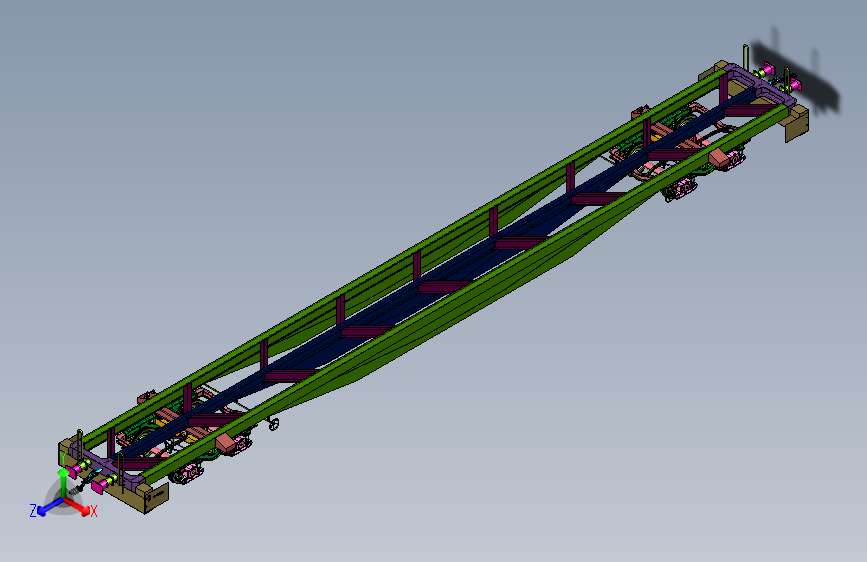Click the blue Z axis of the orientation triad
The width and height of the screenshot is (867, 562).
pos(51,506)
